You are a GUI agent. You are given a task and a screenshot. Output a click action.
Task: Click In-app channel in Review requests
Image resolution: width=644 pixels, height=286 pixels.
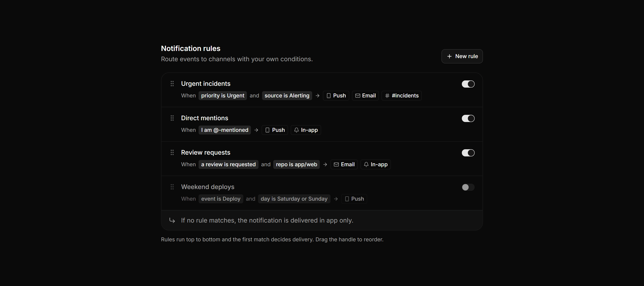375,165
